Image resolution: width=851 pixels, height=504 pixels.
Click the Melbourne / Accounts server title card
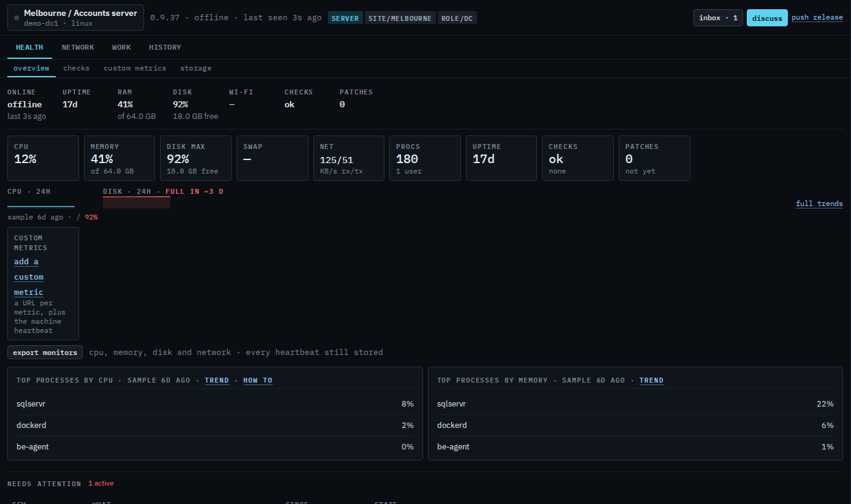pyautogui.click(x=76, y=18)
